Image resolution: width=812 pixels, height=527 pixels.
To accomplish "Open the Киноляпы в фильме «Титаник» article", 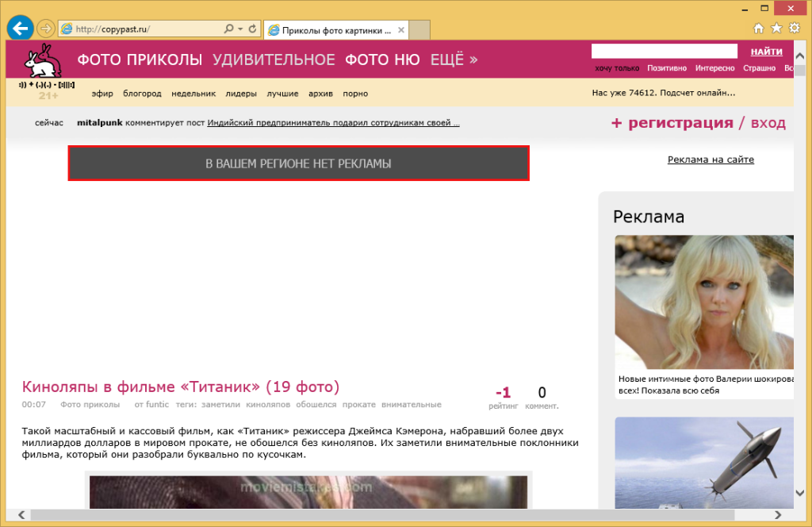I will coord(181,387).
